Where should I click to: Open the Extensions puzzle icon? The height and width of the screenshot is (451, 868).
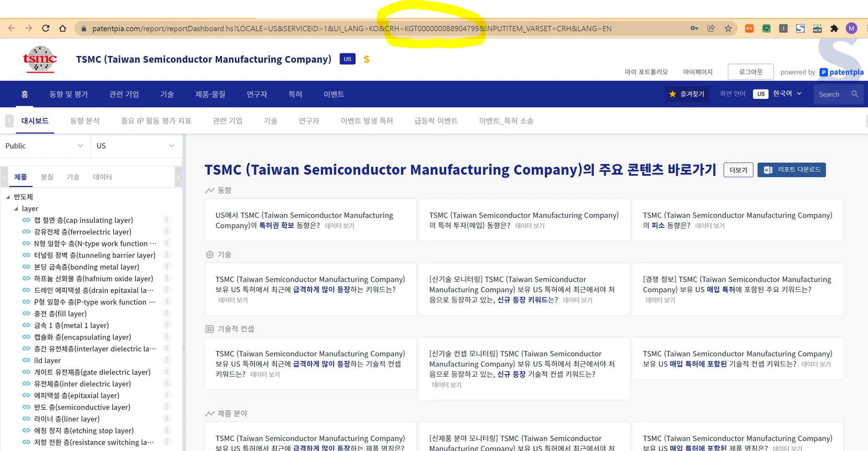pos(834,28)
